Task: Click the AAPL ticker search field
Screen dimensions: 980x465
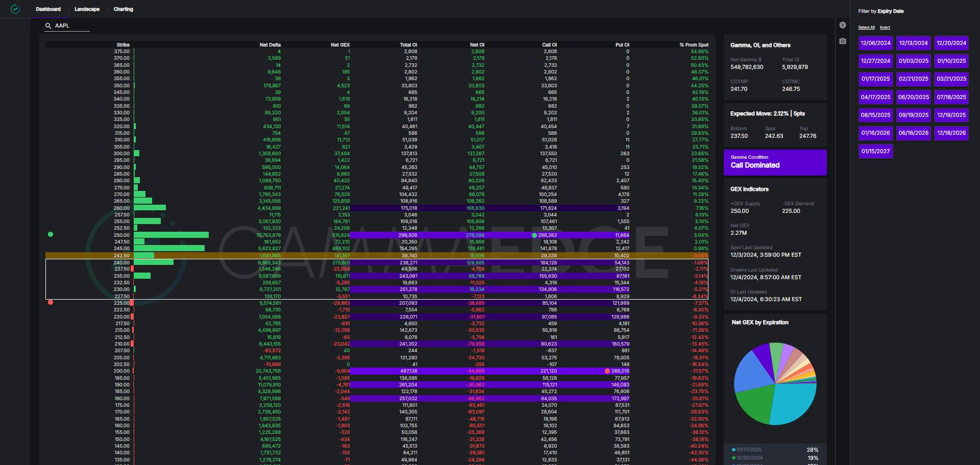Action: pos(71,26)
